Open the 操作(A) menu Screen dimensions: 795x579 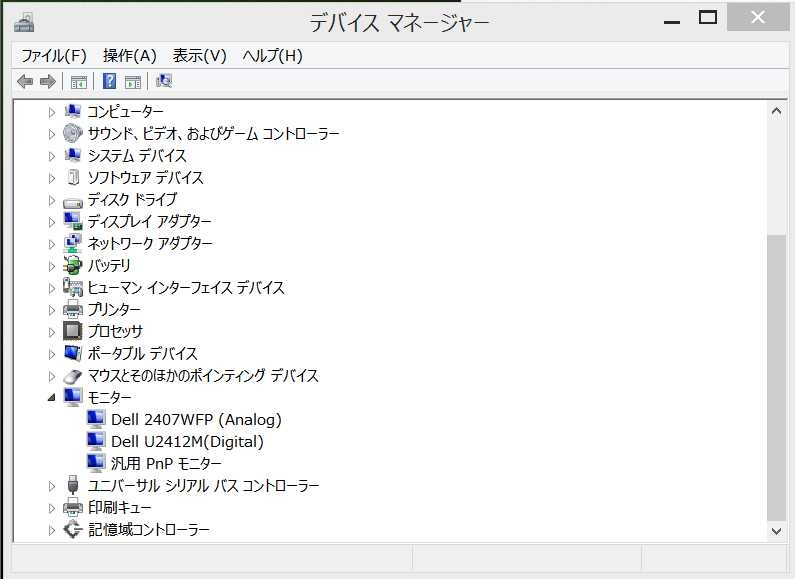130,55
